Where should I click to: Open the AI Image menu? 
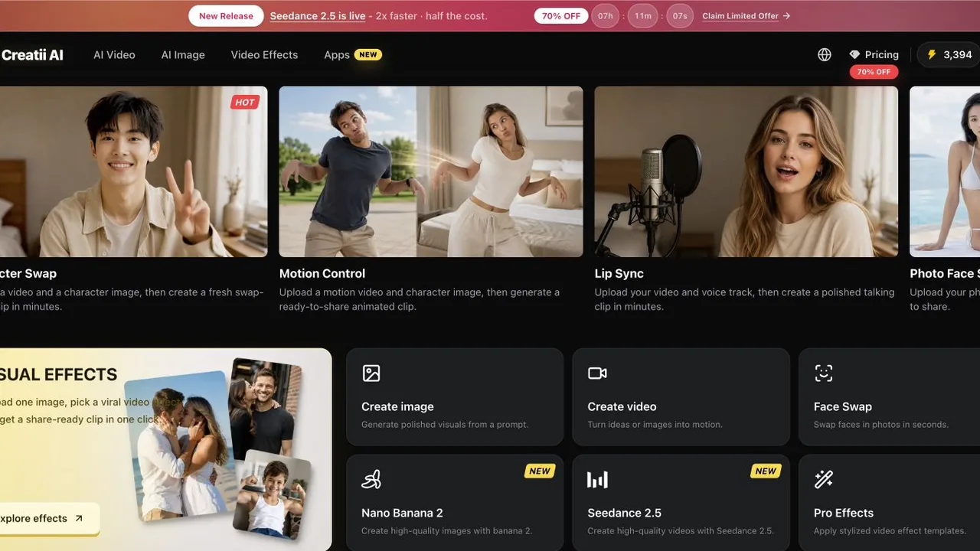pos(183,55)
